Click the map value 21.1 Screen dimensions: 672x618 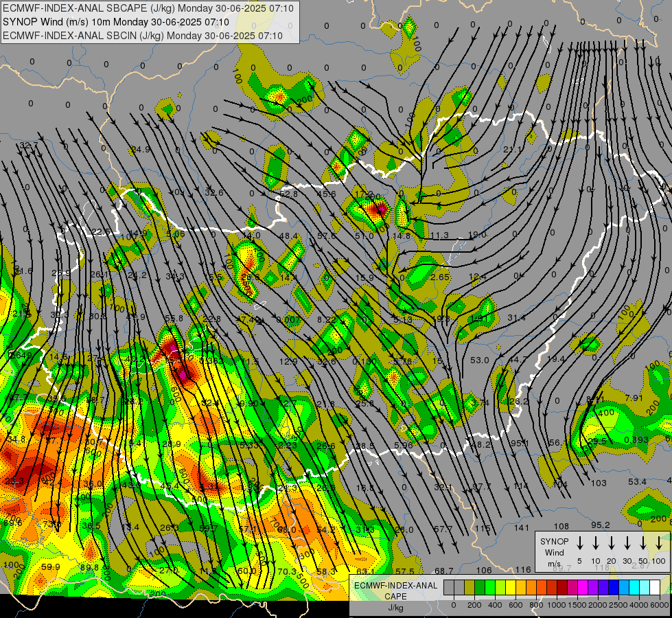(x=512, y=150)
